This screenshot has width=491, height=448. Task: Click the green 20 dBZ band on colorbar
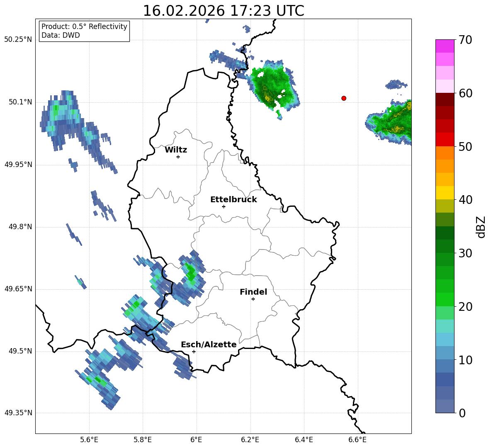click(445, 299)
